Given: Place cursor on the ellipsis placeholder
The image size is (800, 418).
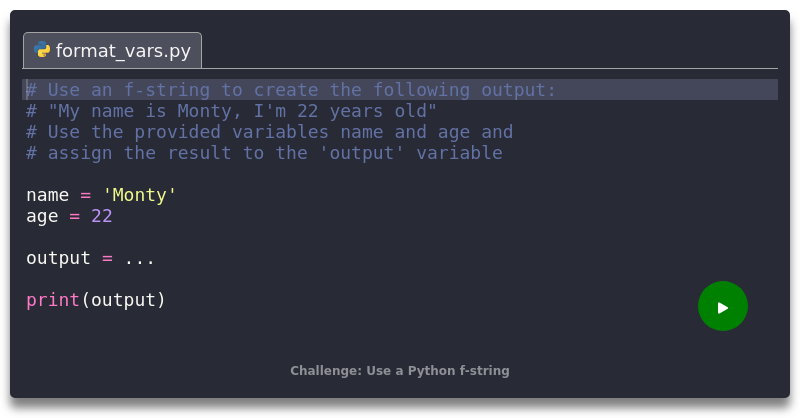Looking at the screenshot, I should [139, 258].
